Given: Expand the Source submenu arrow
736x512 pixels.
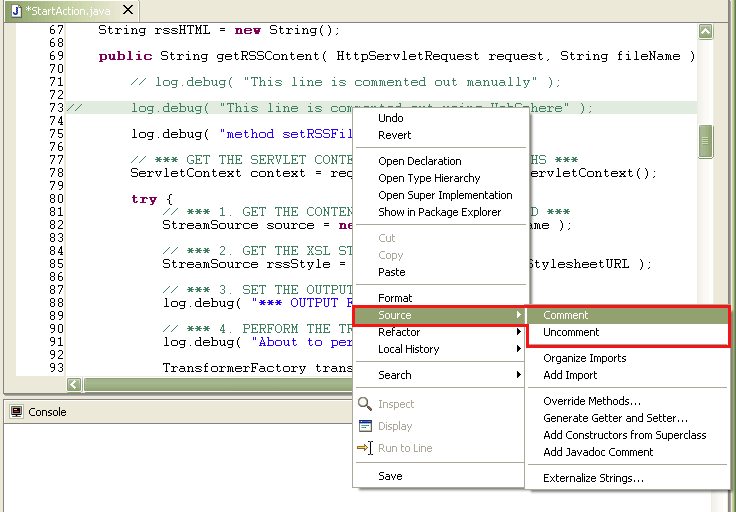Looking at the screenshot, I should pos(518,314).
